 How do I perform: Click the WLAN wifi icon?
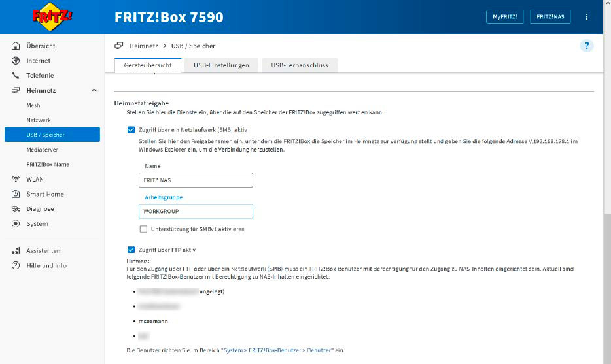pyautogui.click(x=16, y=179)
